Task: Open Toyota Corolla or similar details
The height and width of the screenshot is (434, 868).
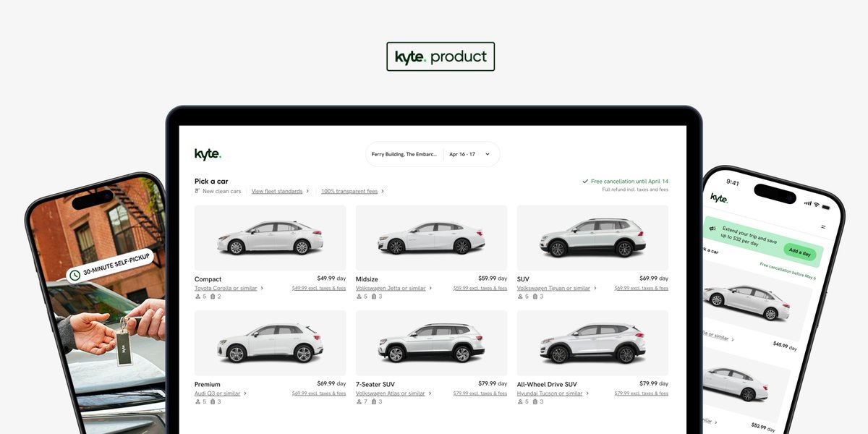Action: tap(226, 288)
